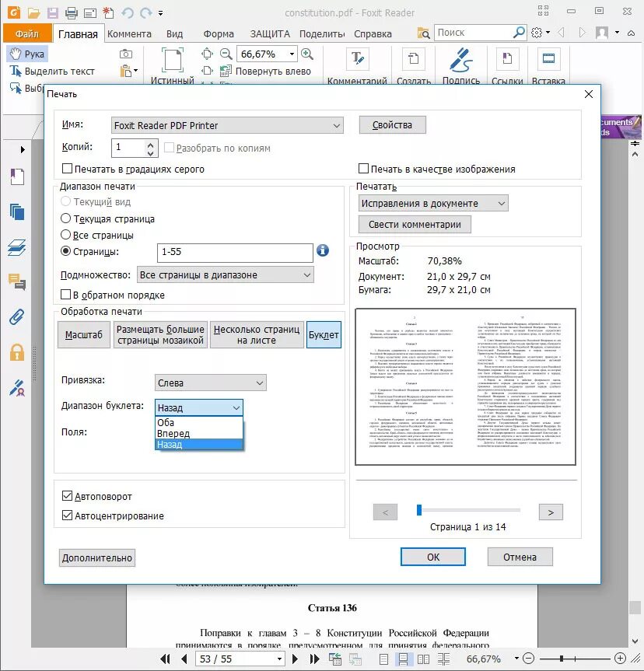Toggle Разобрать по копиям checkbox
The width and height of the screenshot is (644, 671).
coord(169,148)
